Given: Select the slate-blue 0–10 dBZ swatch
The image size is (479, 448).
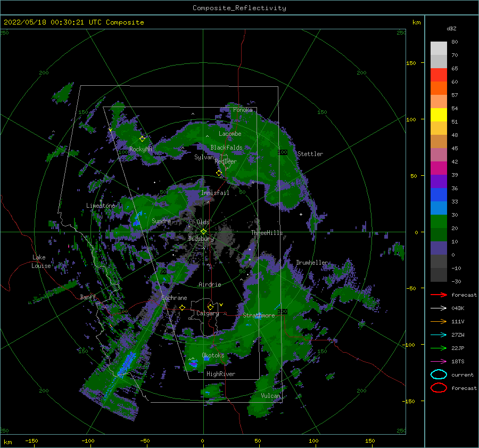Looking at the screenshot, I should [439, 248].
